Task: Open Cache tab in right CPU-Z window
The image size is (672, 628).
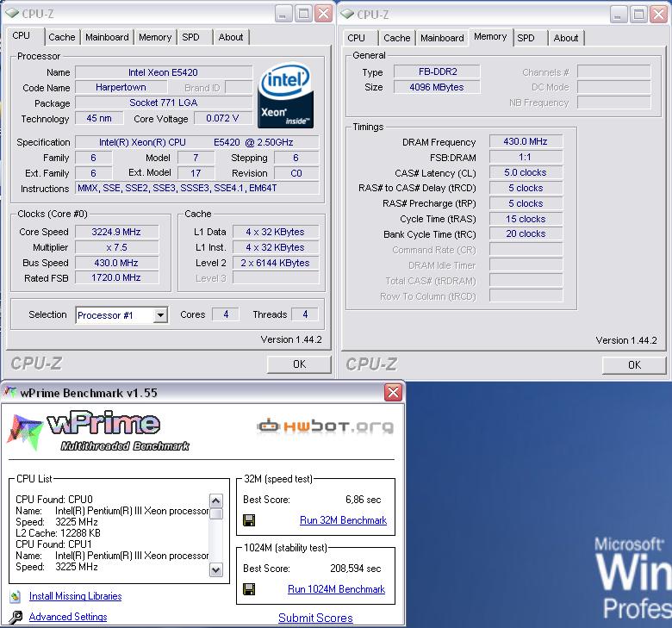Action: pos(397,38)
